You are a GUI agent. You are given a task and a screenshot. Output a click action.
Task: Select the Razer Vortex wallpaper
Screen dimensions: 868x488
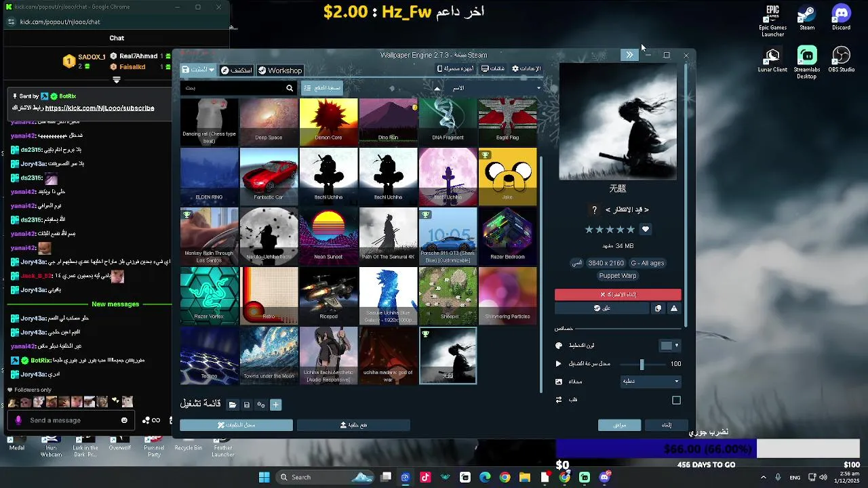(x=209, y=296)
